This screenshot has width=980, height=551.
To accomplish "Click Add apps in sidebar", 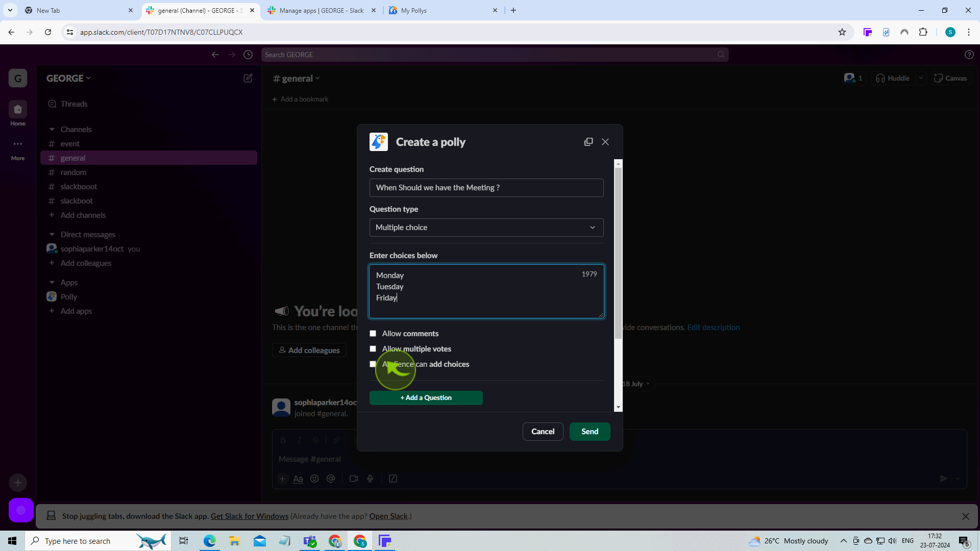I will [x=76, y=311].
